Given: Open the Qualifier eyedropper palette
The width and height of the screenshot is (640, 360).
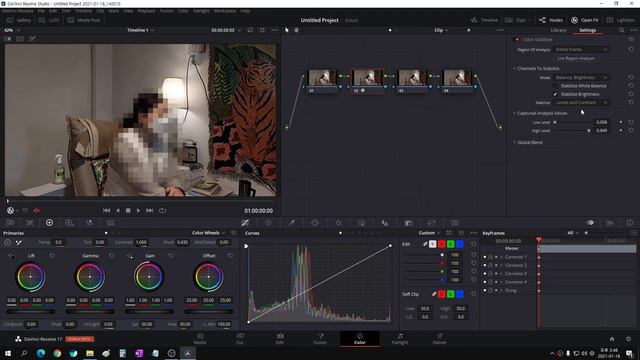Looking at the screenshot, I should [292, 222].
